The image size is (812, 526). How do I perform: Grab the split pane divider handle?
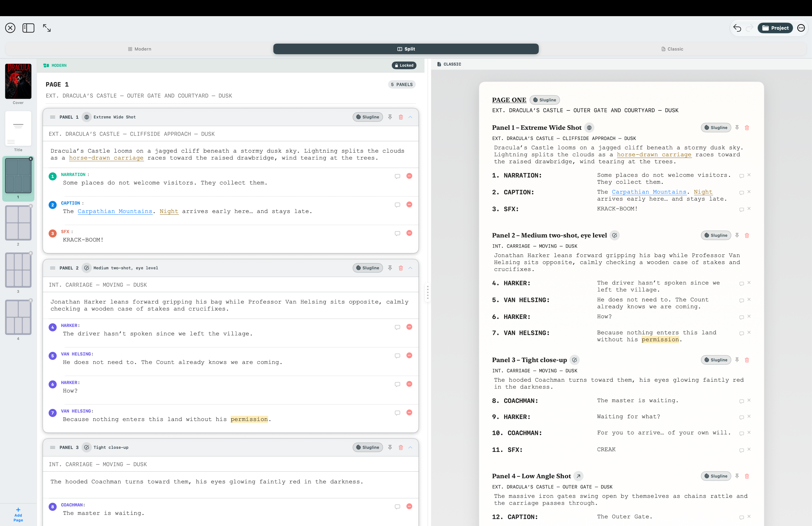pos(428,293)
